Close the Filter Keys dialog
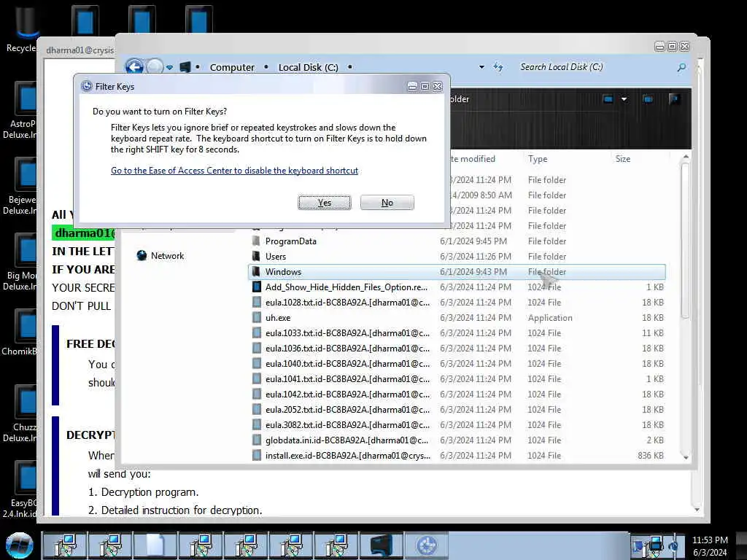 (438, 86)
